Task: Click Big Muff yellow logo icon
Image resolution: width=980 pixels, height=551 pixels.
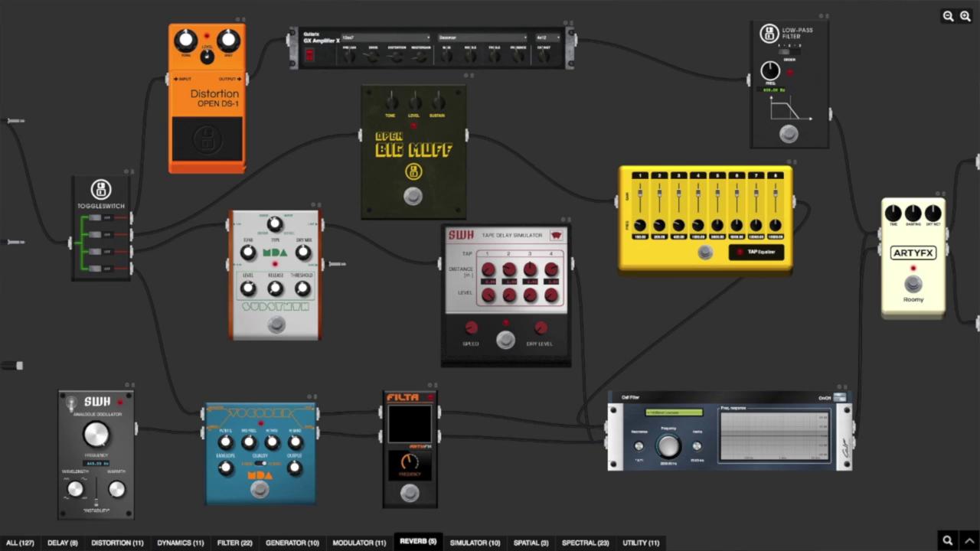Action: click(413, 171)
